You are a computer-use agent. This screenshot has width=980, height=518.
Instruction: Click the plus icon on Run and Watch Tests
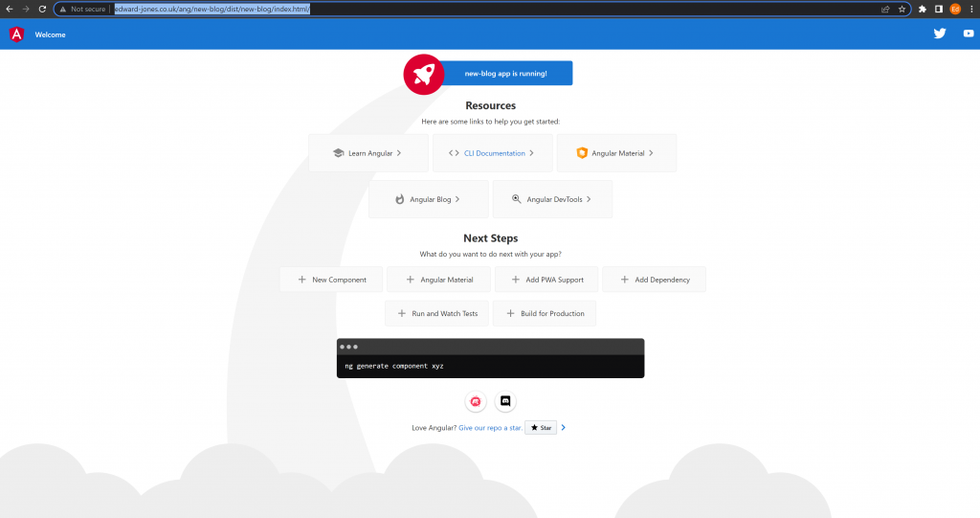coord(402,313)
